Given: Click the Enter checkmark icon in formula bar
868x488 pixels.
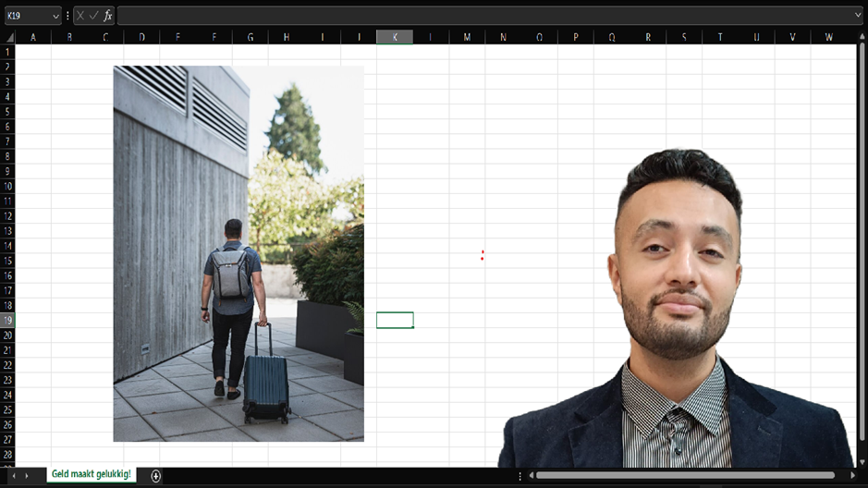Looking at the screenshot, I should pos(93,16).
